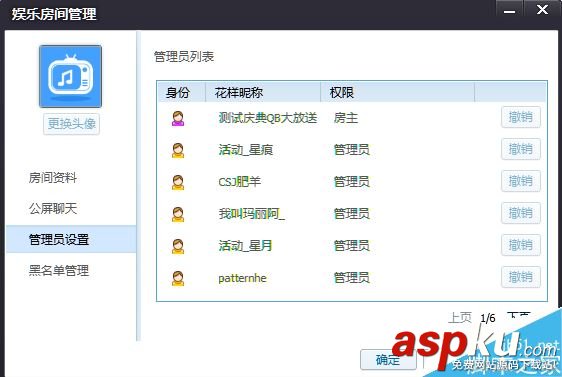Click the user icon for CSJ肥羊
The height and width of the screenshot is (377, 562).
pyautogui.click(x=178, y=182)
